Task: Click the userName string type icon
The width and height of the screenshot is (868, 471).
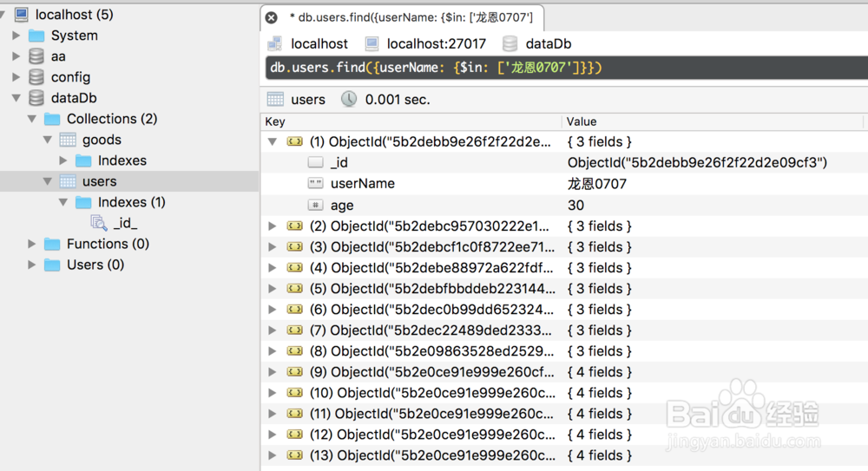Action: (x=316, y=183)
